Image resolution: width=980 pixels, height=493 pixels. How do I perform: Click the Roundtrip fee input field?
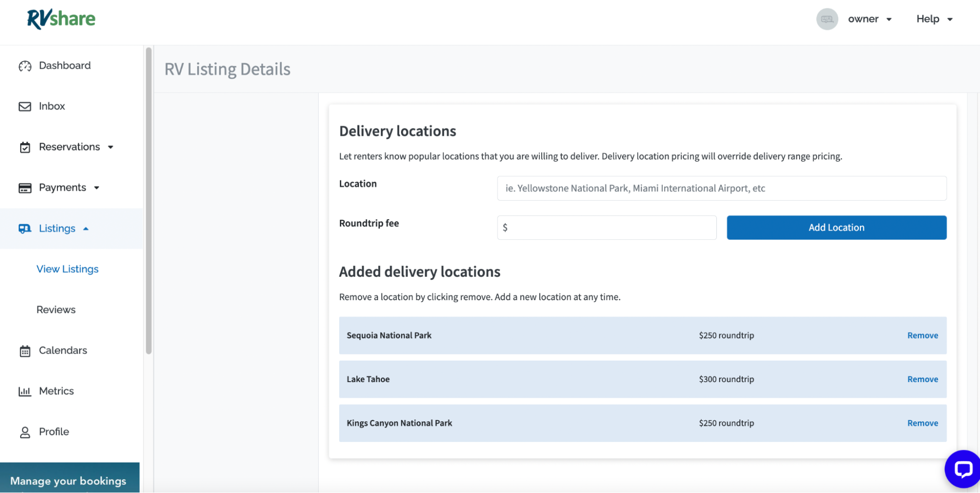click(606, 227)
